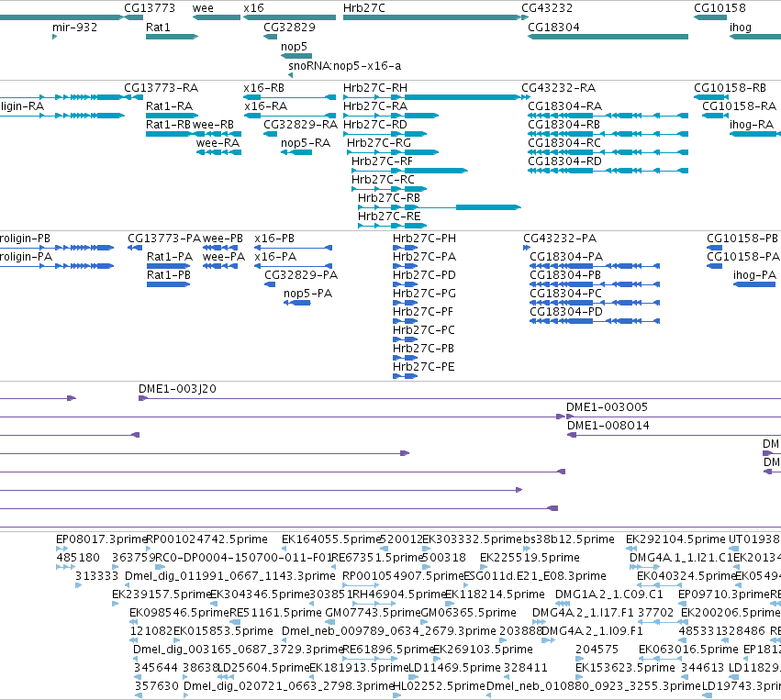Screen dimensions: 781x700
Task: Select protein Hrb27C-PH
Action: click(x=424, y=239)
